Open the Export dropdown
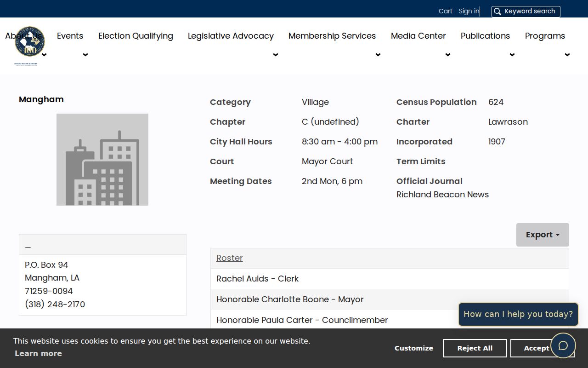Viewport: 588px width, 368px height. [x=543, y=235]
